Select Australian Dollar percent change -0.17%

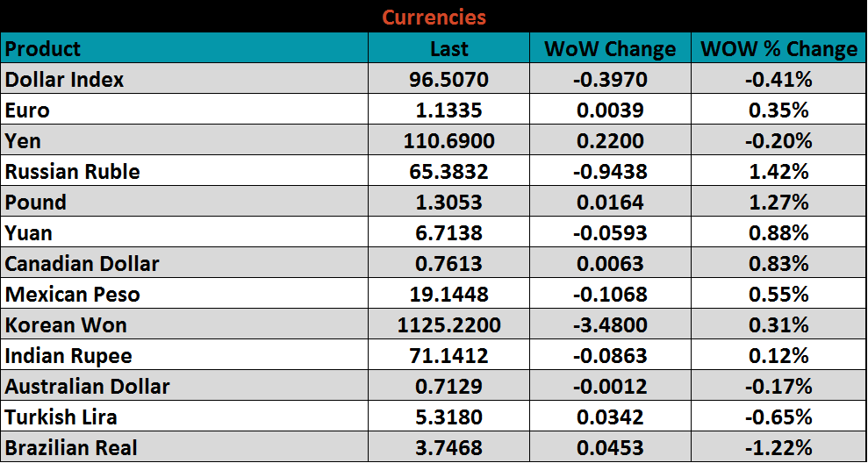pos(778,387)
